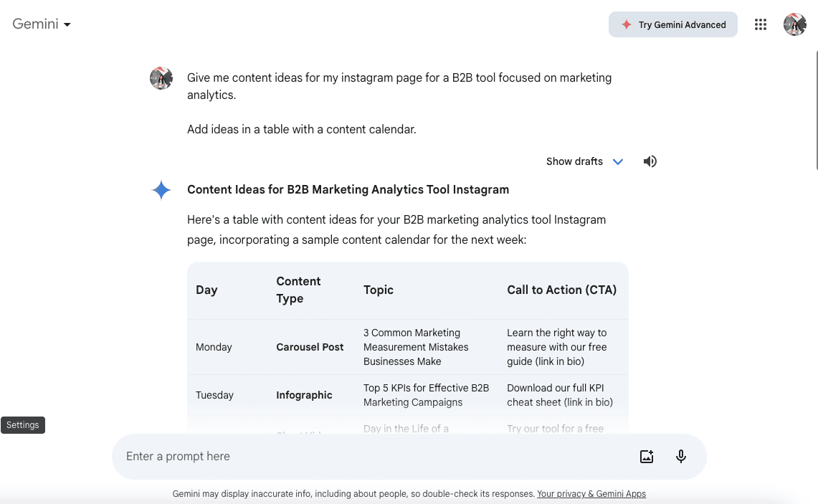Screen dimensions: 818x504
Task: Open the Google apps grid menu
Action: tap(761, 24)
